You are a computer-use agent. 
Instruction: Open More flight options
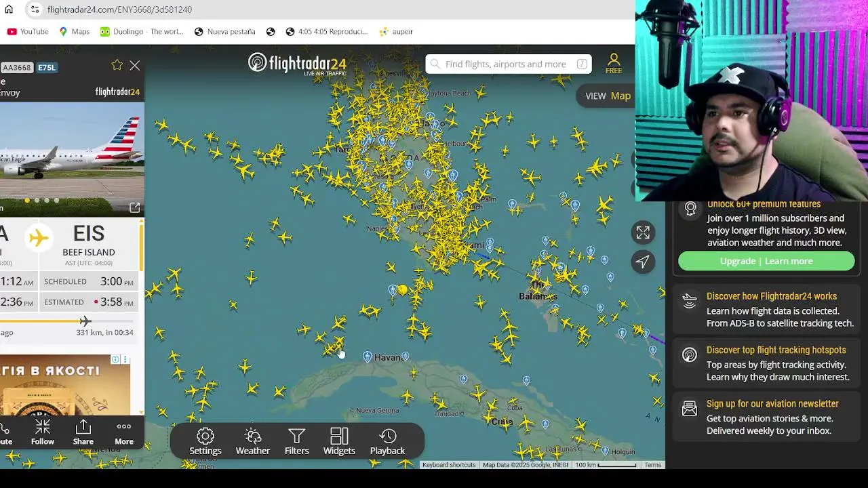(x=124, y=432)
